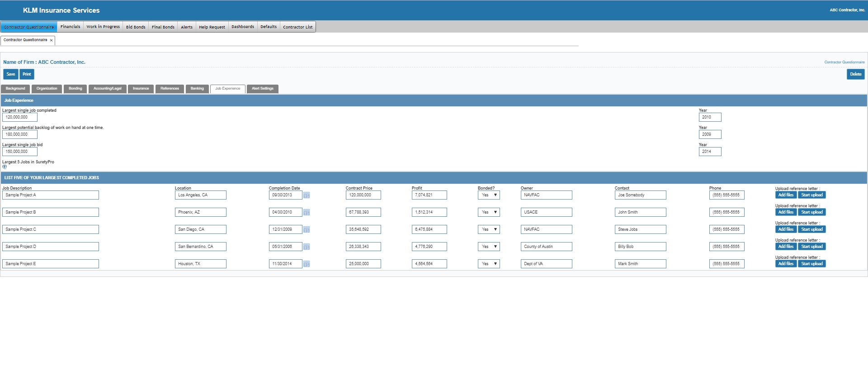This screenshot has width=868, height=376.
Task: Open calendar picker for Sample Project D date
Action: pyautogui.click(x=307, y=247)
